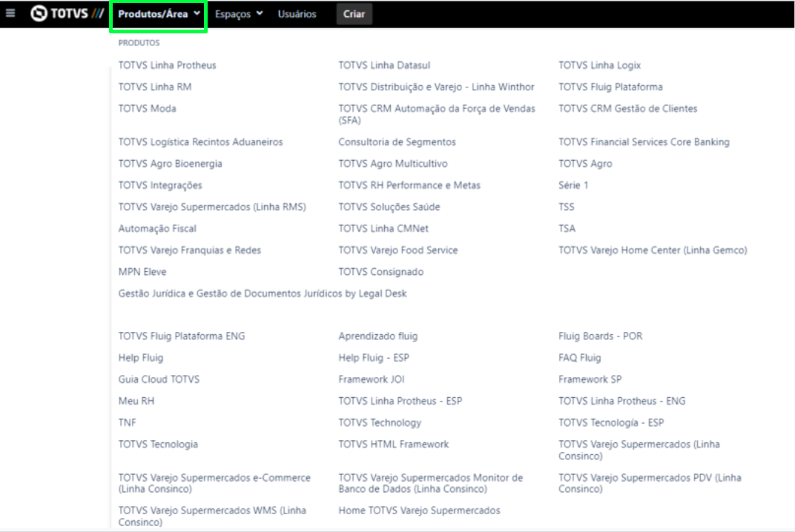Open Automação Fiscal
The height and width of the screenshot is (532, 795).
pos(157,229)
